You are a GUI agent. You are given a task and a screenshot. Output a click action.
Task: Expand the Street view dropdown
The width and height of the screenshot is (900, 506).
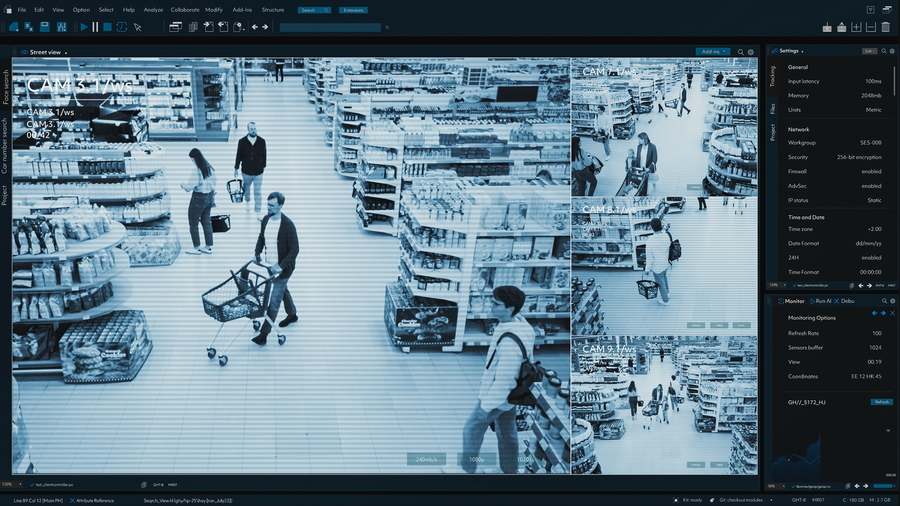(65, 52)
